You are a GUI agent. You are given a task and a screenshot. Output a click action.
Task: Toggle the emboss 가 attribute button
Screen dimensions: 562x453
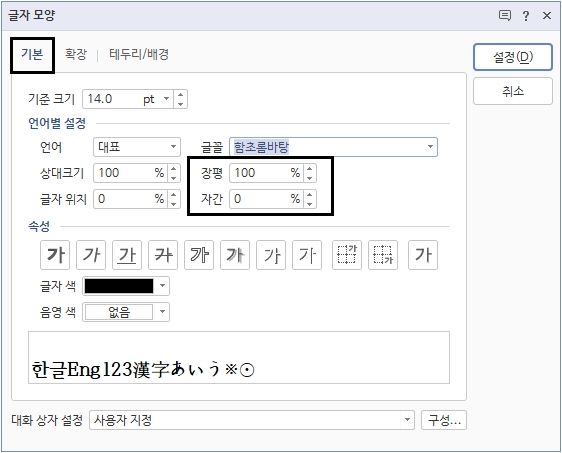tap(271, 255)
